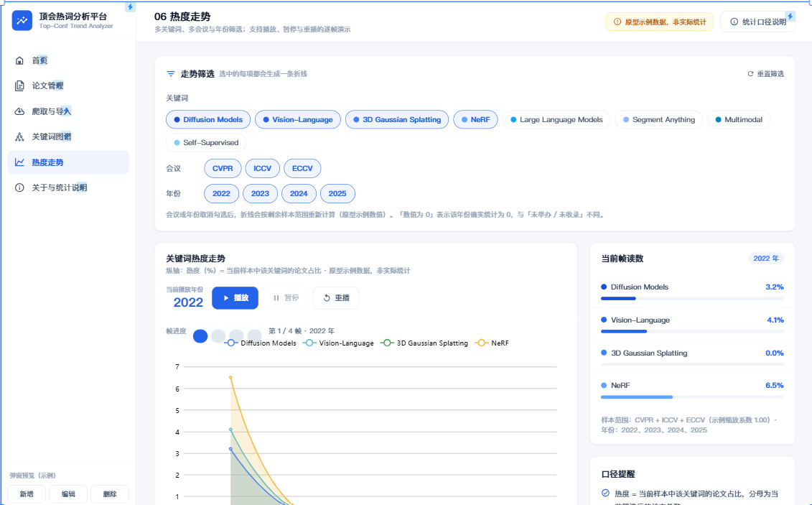Toggle the ICCV conference chip
The width and height of the screenshot is (812, 505).
[263, 168]
